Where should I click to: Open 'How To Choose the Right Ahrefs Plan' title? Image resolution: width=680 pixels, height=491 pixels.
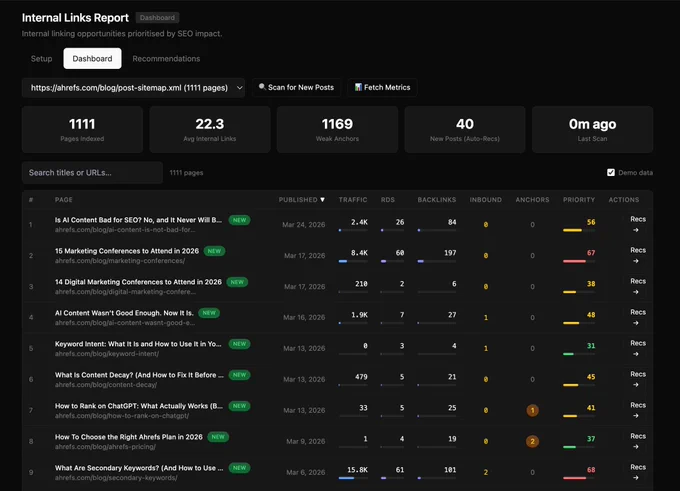pyautogui.click(x=129, y=437)
